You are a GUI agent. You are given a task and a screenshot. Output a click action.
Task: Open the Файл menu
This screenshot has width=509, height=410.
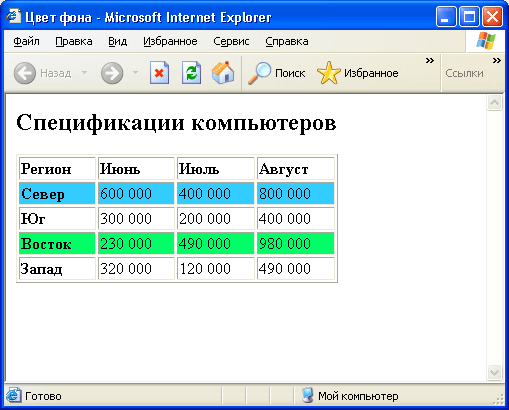coord(26,41)
